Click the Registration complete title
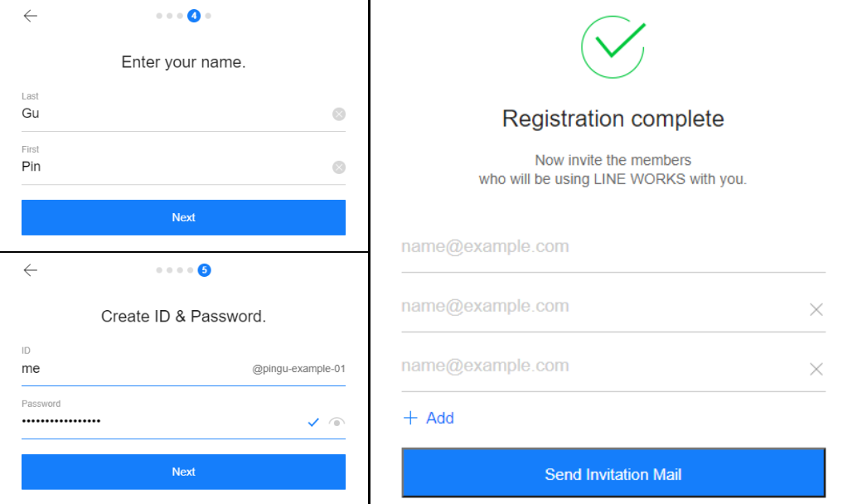 point(613,119)
